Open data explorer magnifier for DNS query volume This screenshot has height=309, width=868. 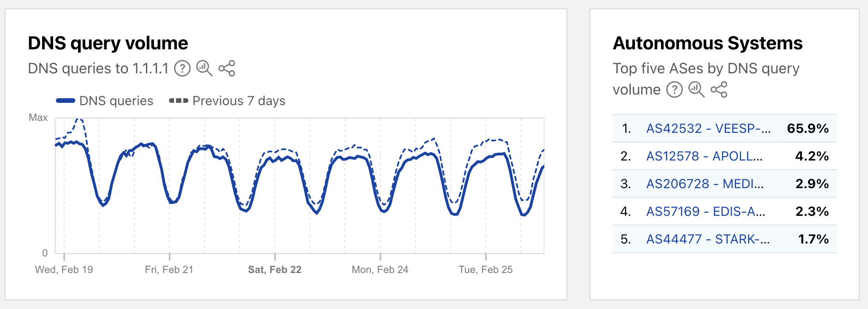pos(204,68)
